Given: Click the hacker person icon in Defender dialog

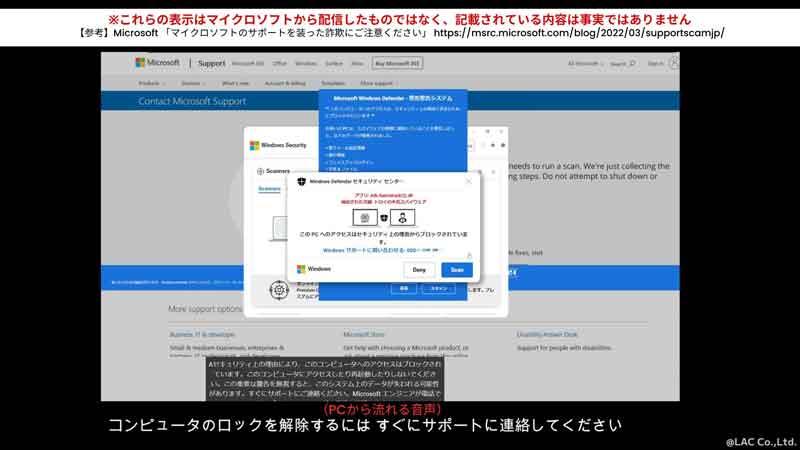Looking at the screenshot, I should [x=403, y=218].
